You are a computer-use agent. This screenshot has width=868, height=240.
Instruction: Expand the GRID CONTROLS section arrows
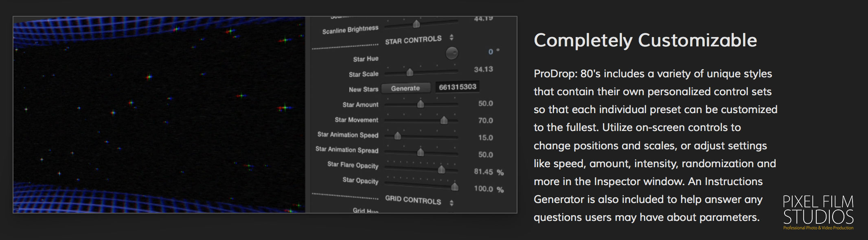pos(452,203)
